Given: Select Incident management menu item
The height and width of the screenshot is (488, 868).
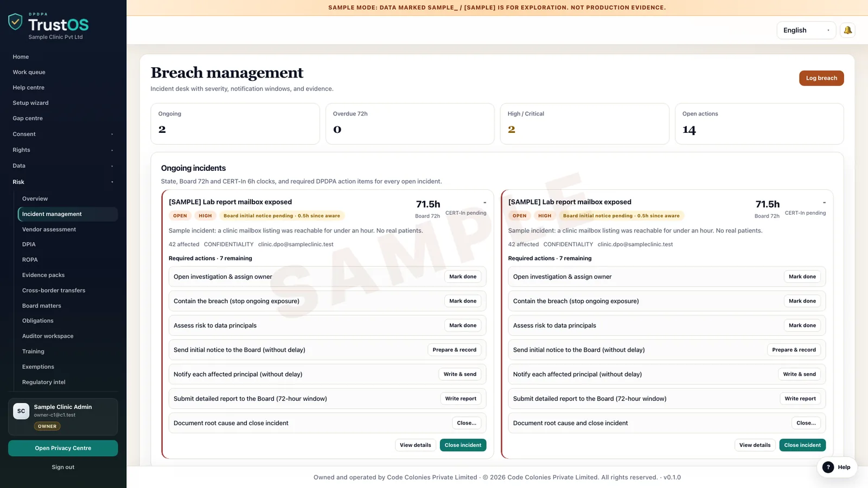Looking at the screenshot, I should (68, 214).
